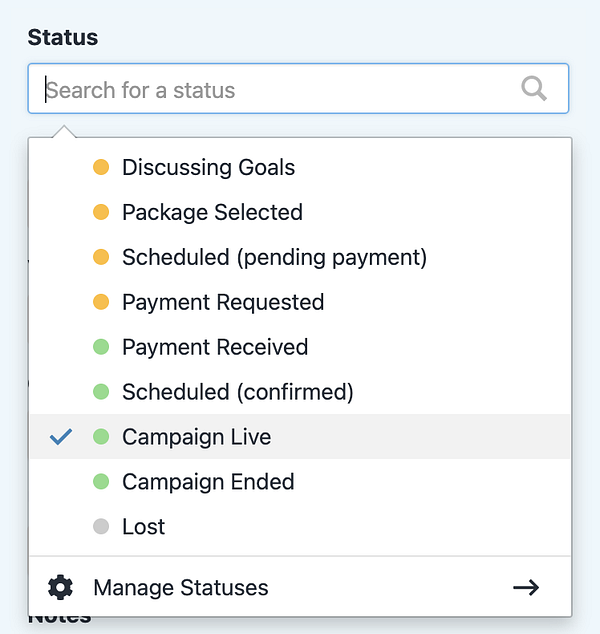Click the arrow beside Manage Statuses

[526, 587]
